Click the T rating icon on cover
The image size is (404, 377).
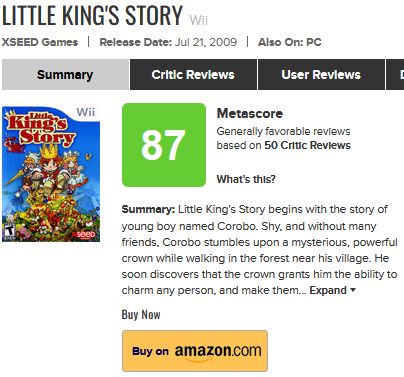pyautogui.click(x=9, y=233)
